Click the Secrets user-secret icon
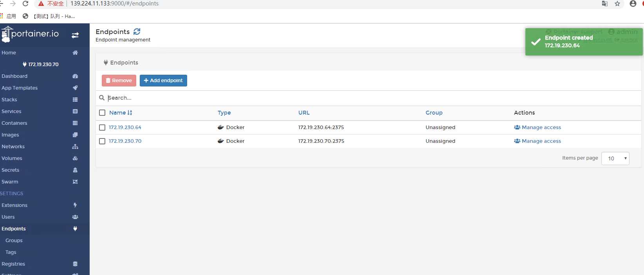 tap(75, 170)
